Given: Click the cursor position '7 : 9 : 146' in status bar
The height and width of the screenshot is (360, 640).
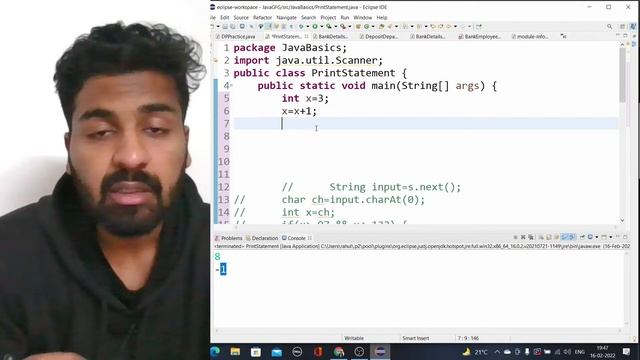Looking at the screenshot, I should (x=469, y=338).
